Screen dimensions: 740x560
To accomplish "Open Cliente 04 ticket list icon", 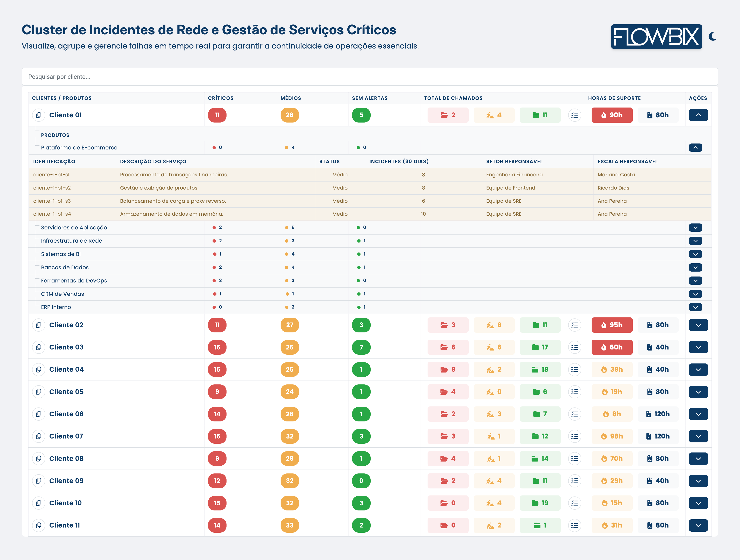I will (574, 369).
